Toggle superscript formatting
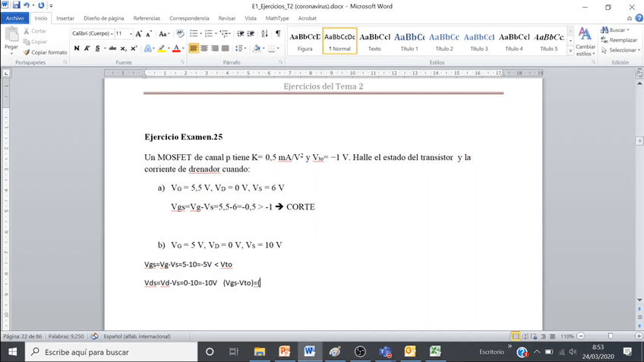This screenshot has height=362, width=644. pos(134,49)
